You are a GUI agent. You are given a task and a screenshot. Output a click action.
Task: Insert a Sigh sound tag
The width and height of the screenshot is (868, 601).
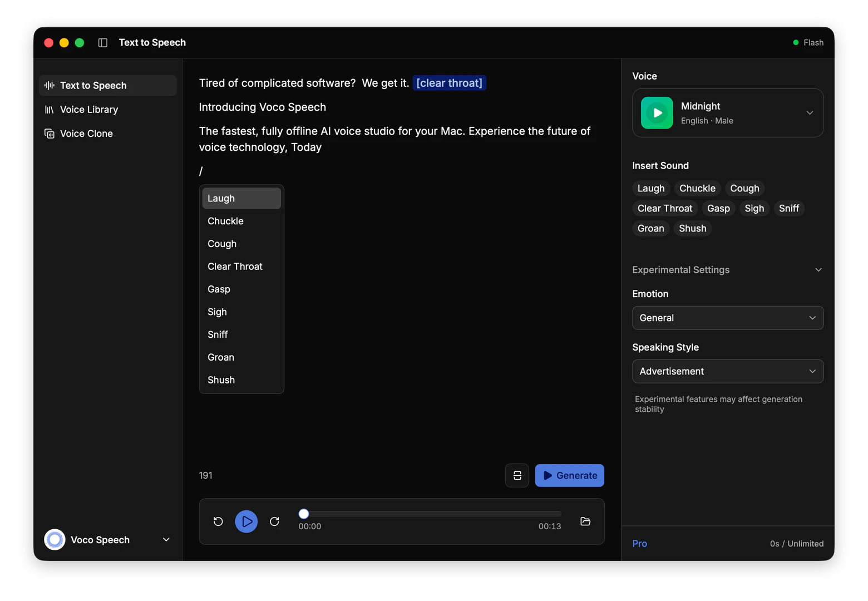754,208
